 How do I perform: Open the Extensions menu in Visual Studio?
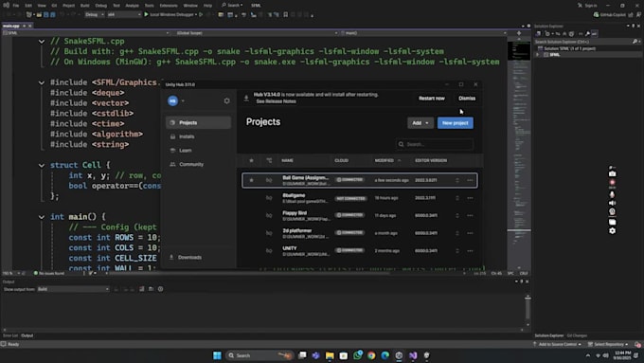point(169,6)
